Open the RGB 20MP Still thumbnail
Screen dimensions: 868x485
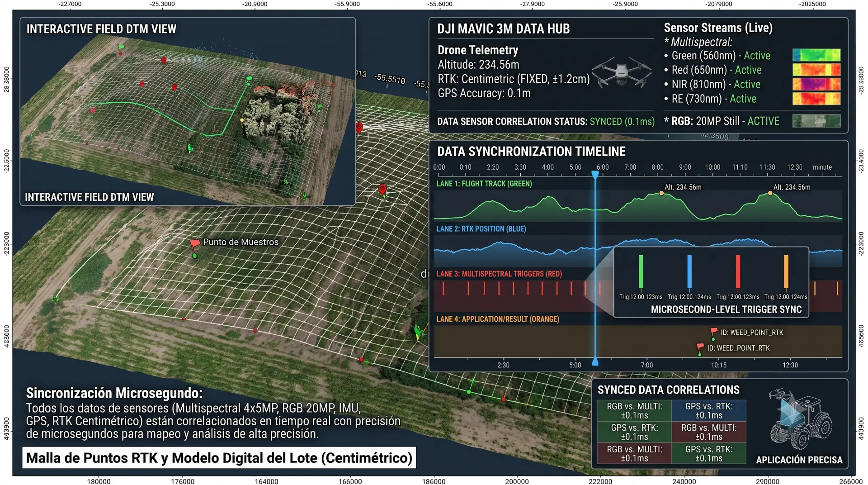coord(816,121)
